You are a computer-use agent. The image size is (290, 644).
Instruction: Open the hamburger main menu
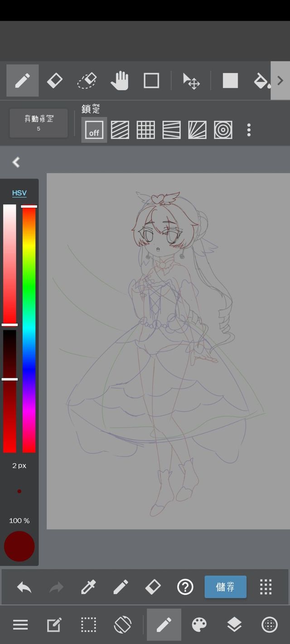20,625
